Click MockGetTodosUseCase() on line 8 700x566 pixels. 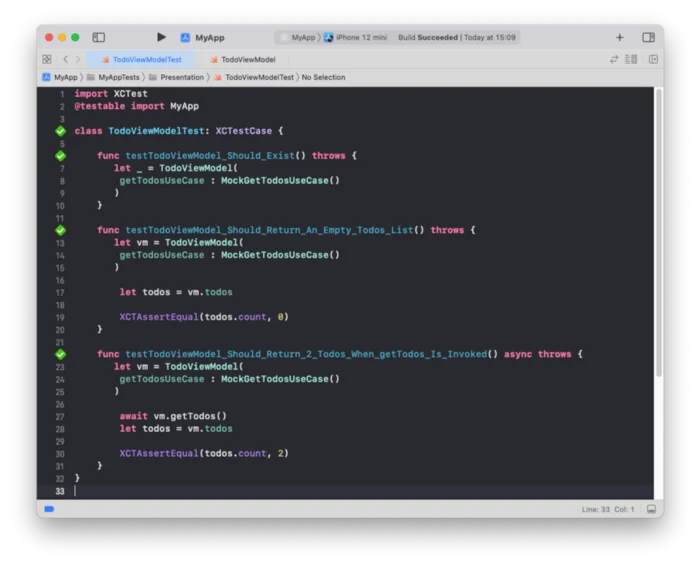click(x=280, y=181)
